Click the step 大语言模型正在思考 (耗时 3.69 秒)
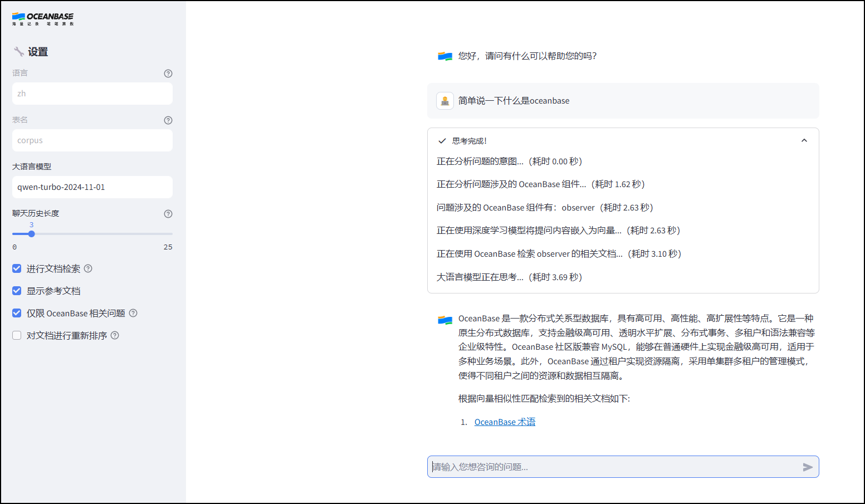Screen dimensions: 865x504 pos(509,277)
